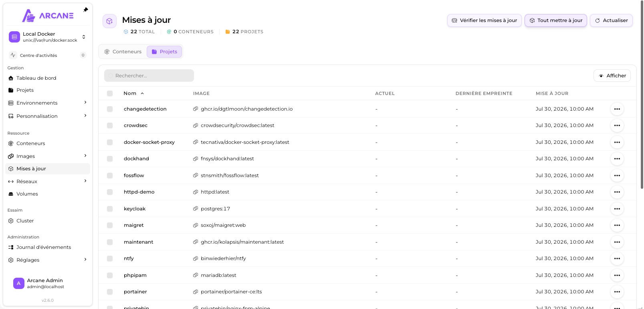Click tecnativa/docker-socket-proxy:latest image text
The height and width of the screenshot is (309, 644).
pos(245,142)
